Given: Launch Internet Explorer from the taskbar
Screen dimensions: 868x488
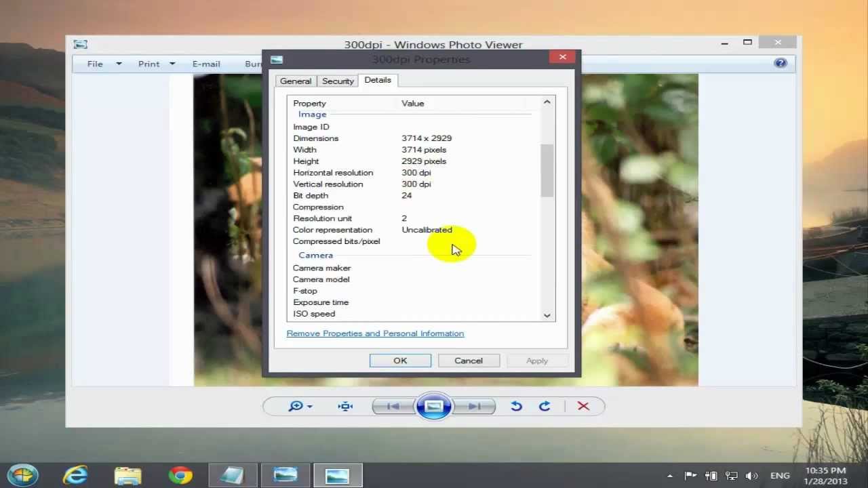Looking at the screenshot, I should (x=75, y=475).
